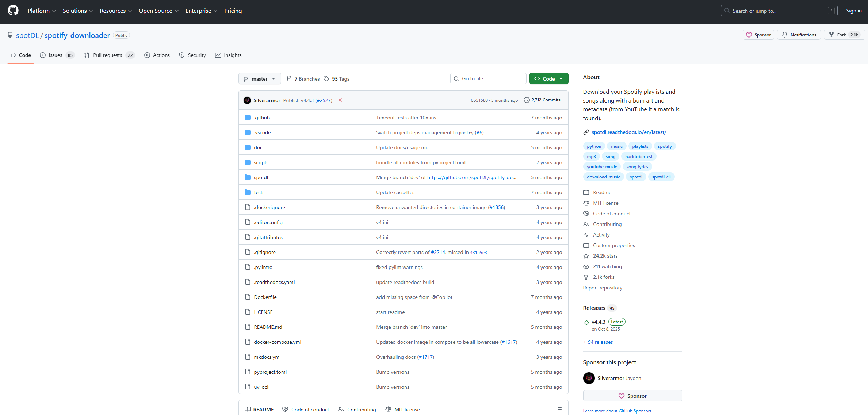Open the + 94 releases link
Image resolution: width=868 pixels, height=415 pixels.
pos(598,342)
